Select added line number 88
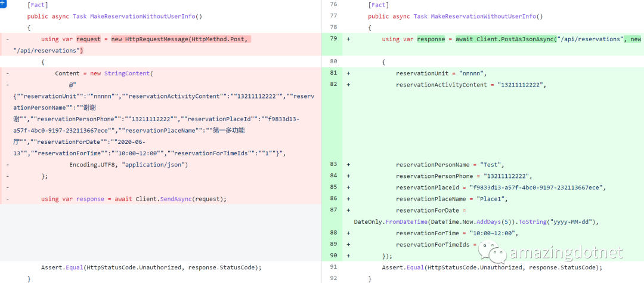644x283 pixels. click(x=333, y=233)
